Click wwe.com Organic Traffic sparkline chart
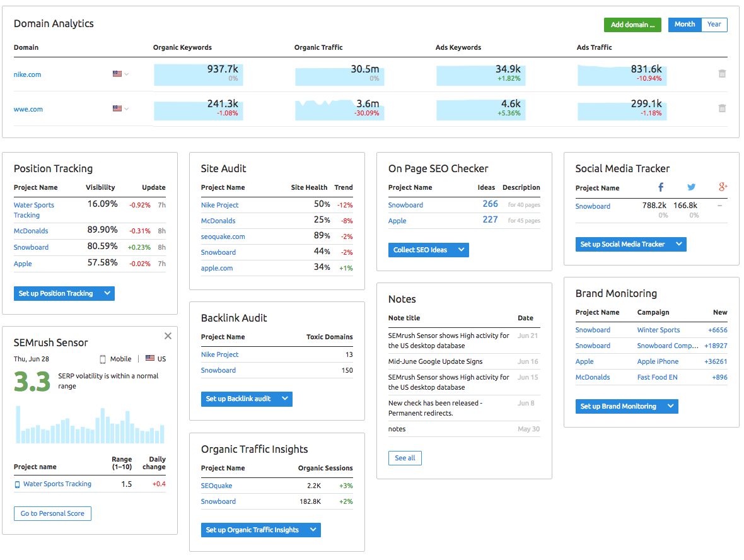Image resolution: width=744 pixels, height=560 pixels. click(x=340, y=109)
